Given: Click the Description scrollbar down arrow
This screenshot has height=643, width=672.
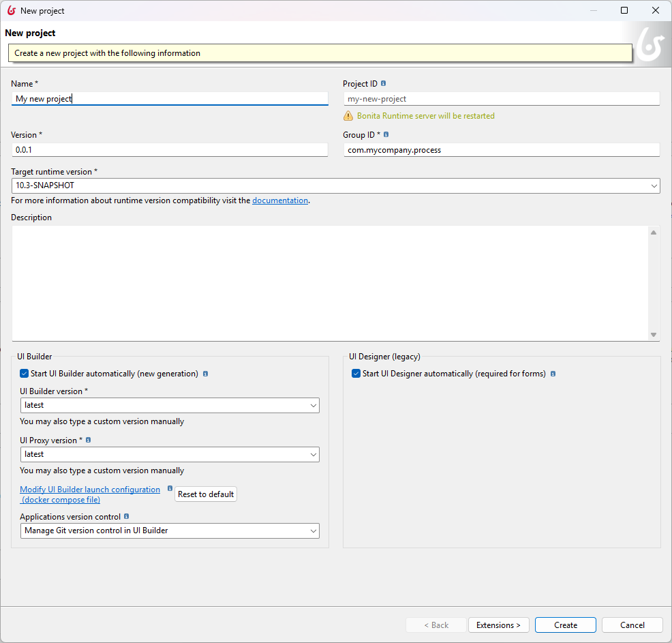Looking at the screenshot, I should tap(654, 335).
